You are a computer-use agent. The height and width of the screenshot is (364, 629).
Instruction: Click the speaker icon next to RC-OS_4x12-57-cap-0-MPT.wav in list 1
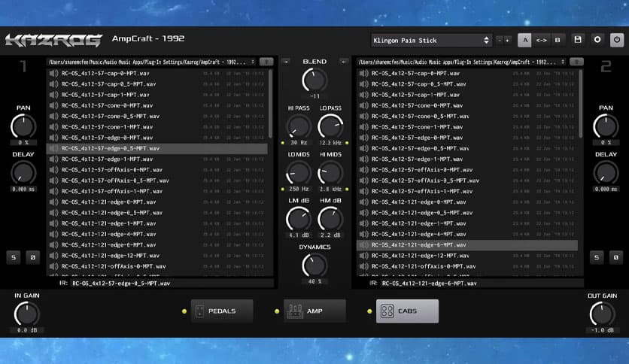53,73
